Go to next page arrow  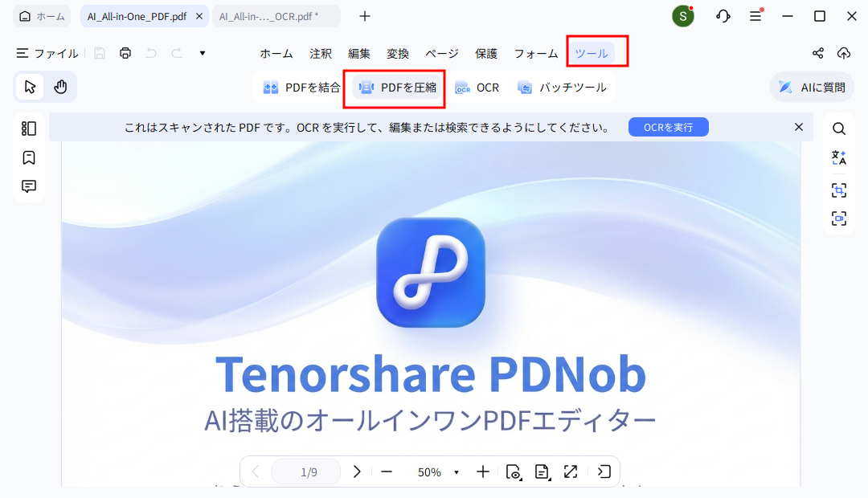tap(357, 471)
